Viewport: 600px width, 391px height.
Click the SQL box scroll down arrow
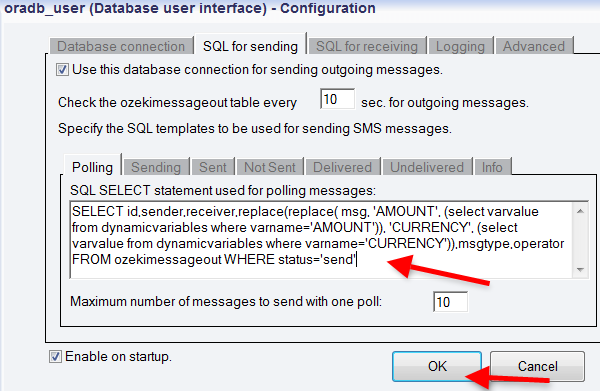click(x=580, y=270)
